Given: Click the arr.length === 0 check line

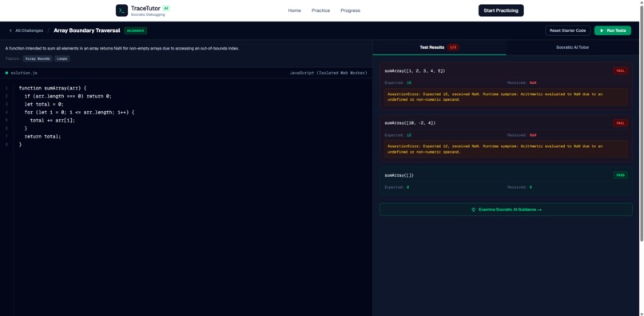Looking at the screenshot, I should point(68,96).
